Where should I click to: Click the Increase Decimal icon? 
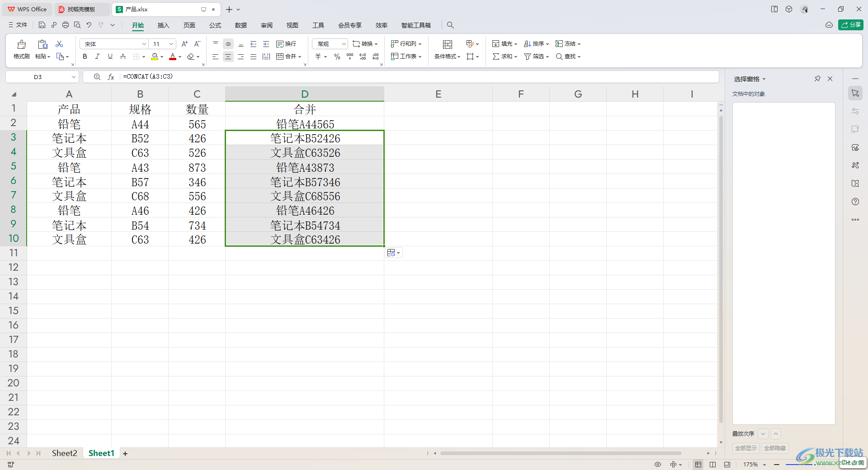[x=363, y=56]
